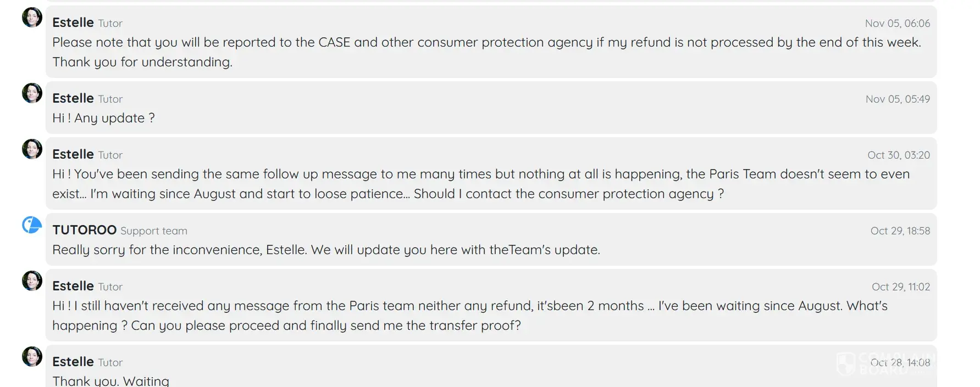This screenshot has width=980, height=387.
Task: Click the "Oct 29, 11:02" timestamp
Action: coord(900,287)
